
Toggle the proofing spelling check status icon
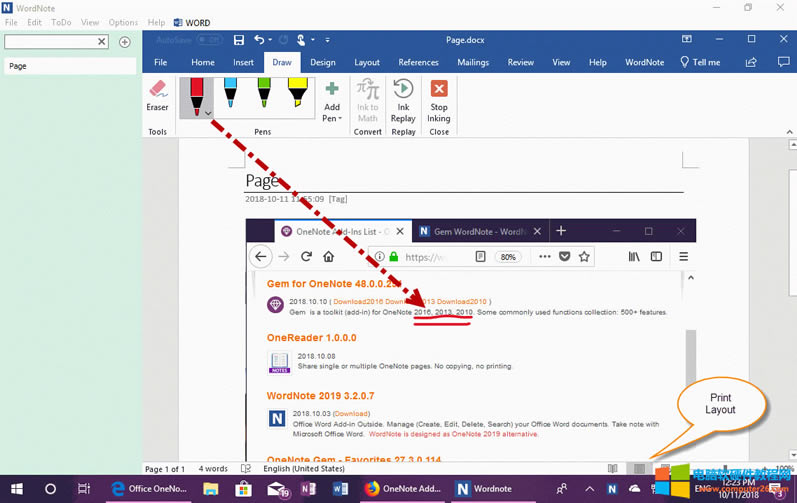click(x=248, y=468)
